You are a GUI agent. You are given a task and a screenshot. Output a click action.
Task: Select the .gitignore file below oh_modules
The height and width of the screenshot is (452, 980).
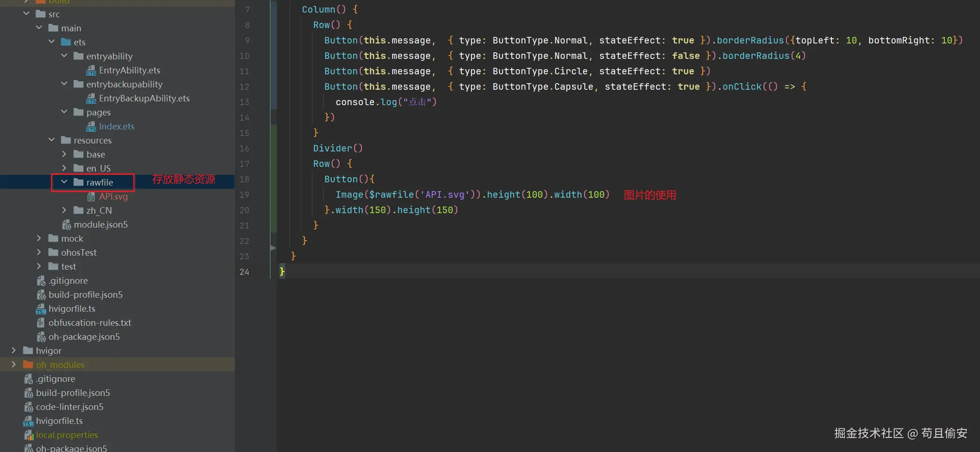coord(55,379)
